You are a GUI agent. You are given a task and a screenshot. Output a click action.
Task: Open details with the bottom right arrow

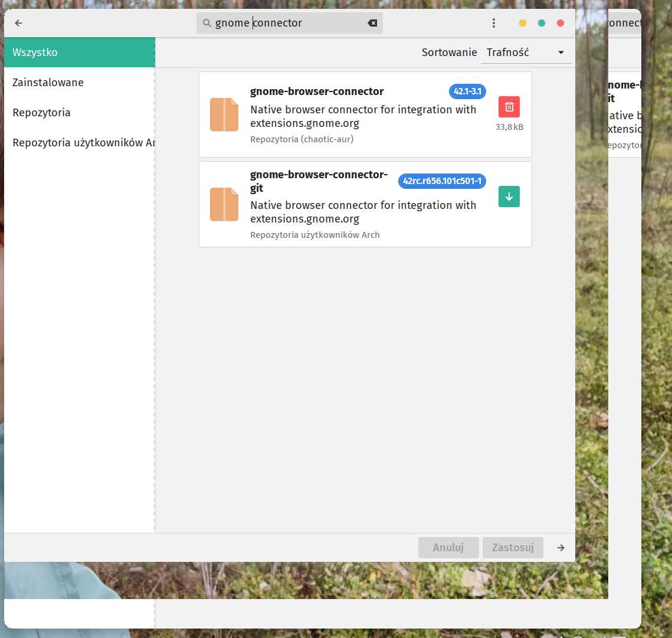[x=560, y=548]
